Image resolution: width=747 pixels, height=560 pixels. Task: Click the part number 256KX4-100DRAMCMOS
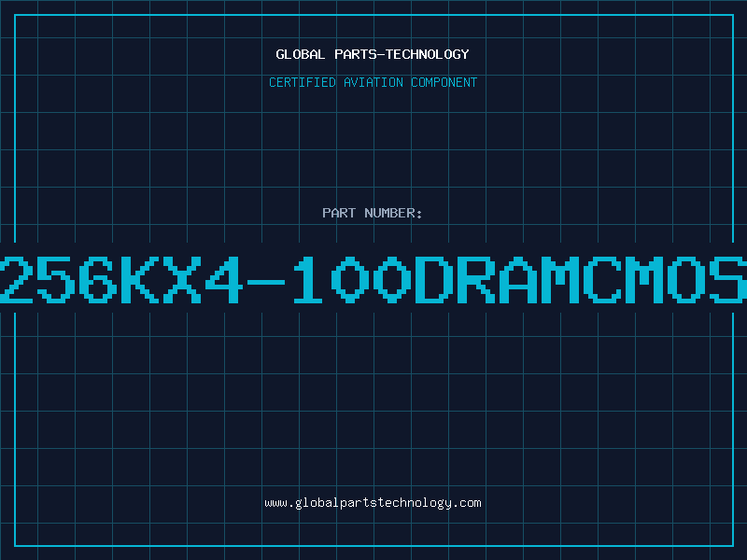pos(373,279)
